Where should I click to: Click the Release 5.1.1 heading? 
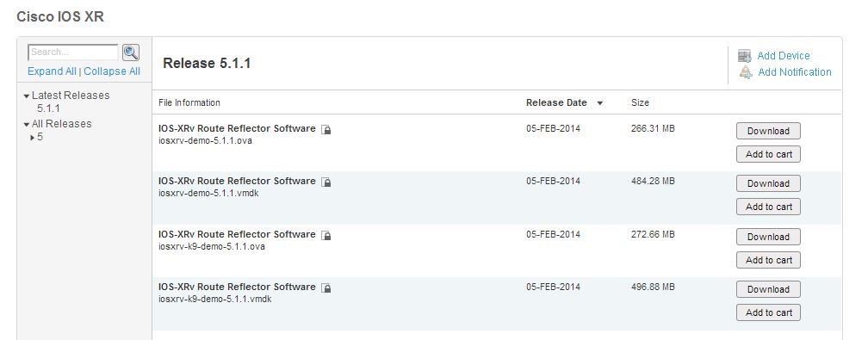(x=207, y=64)
